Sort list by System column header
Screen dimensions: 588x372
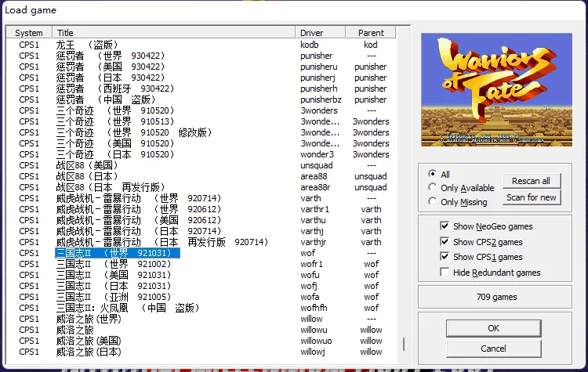[29, 33]
